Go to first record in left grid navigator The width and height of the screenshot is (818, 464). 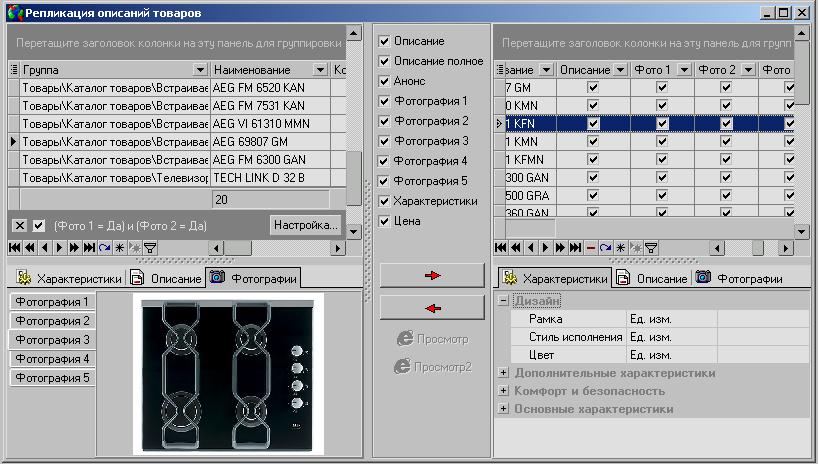(x=15, y=248)
